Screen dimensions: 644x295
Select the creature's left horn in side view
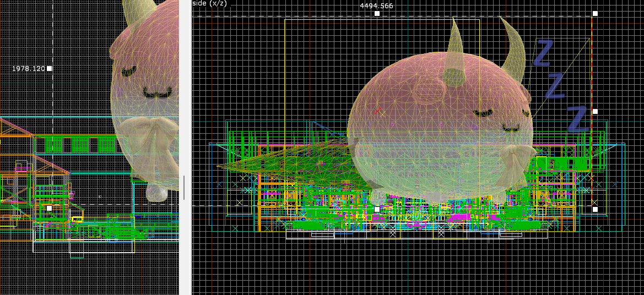(455, 56)
